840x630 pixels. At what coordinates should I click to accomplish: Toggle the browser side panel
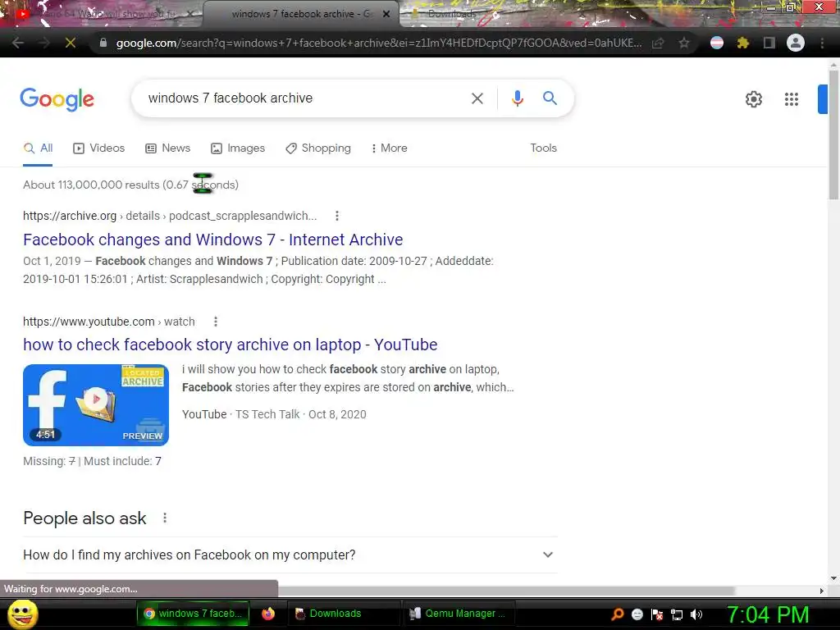tap(769, 43)
